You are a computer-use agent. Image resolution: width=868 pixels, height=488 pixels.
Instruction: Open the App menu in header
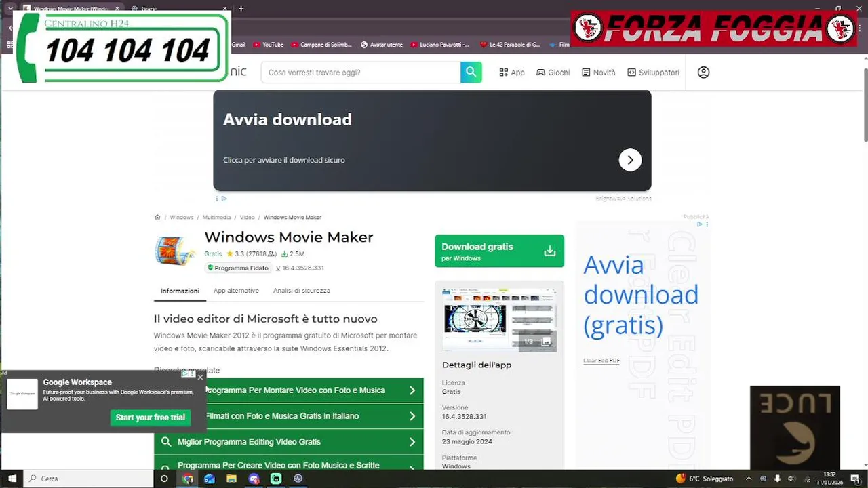512,73
